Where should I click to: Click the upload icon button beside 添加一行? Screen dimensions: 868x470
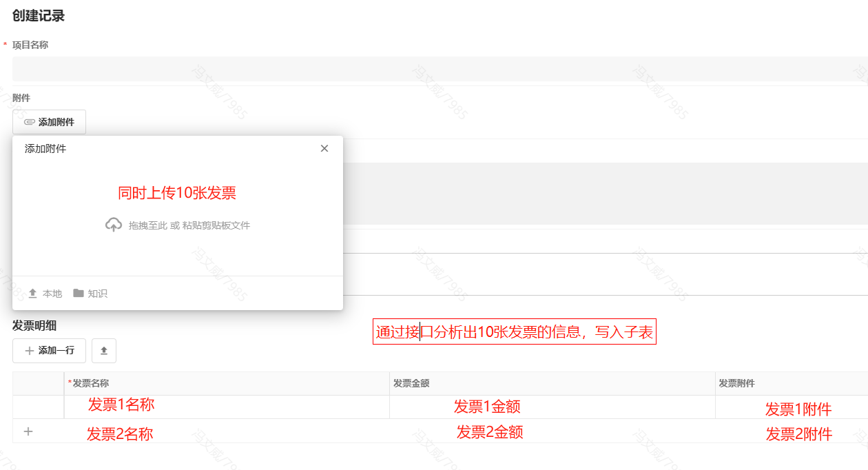[104, 351]
